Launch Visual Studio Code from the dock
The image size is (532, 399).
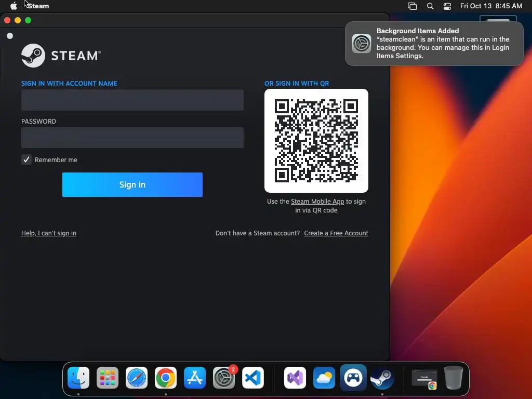253,378
